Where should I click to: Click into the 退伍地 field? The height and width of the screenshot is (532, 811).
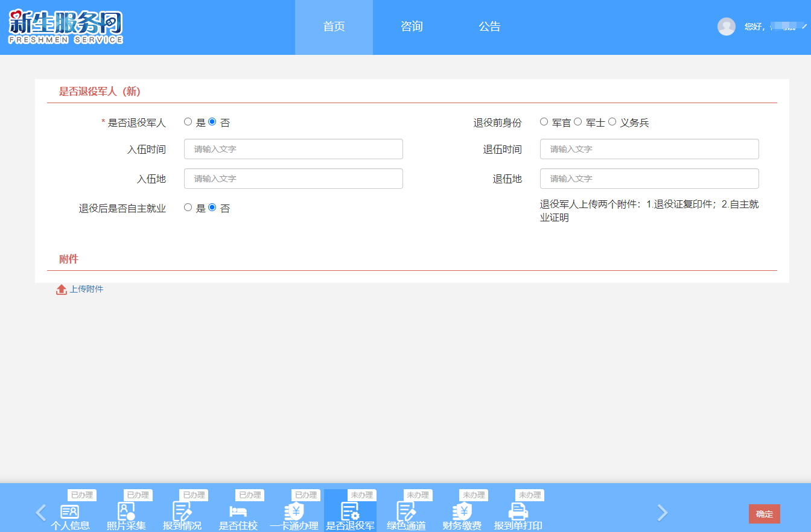649,179
